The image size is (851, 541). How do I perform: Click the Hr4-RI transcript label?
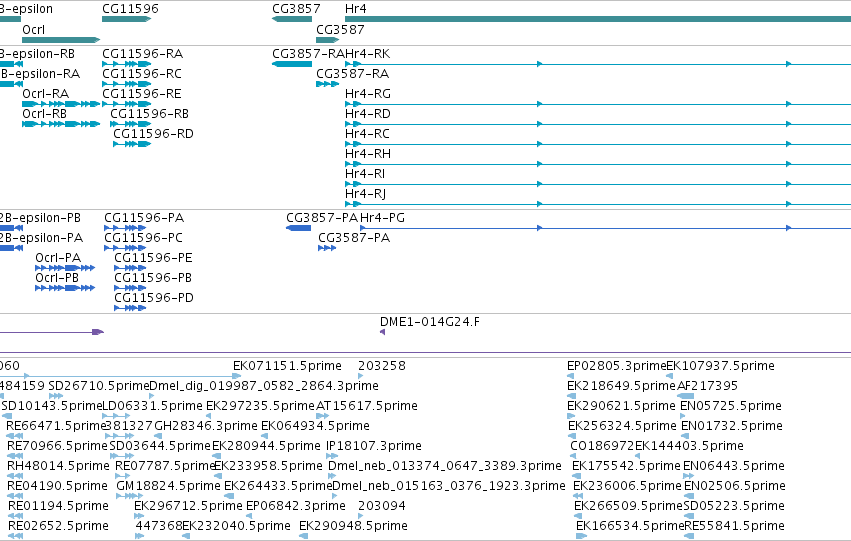(x=365, y=174)
